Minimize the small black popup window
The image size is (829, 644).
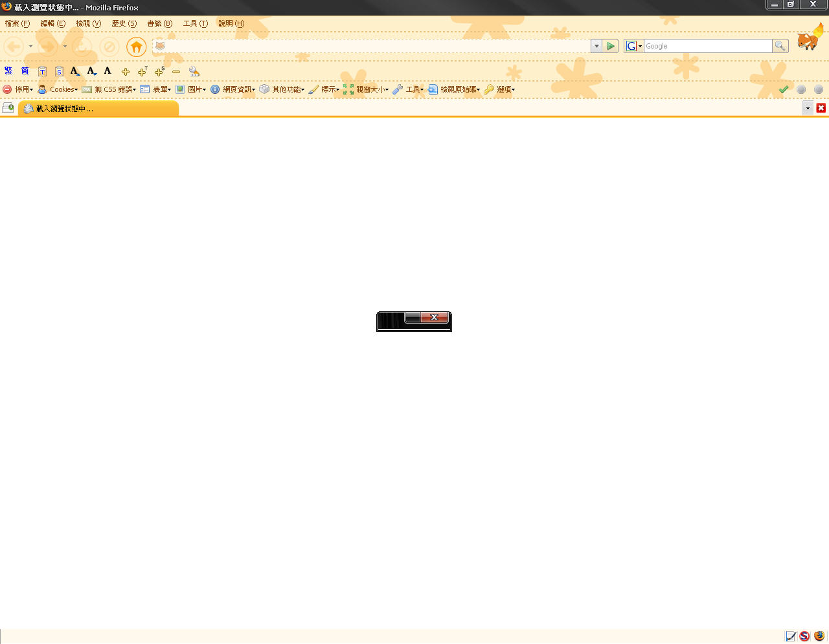[x=413, y=317]
